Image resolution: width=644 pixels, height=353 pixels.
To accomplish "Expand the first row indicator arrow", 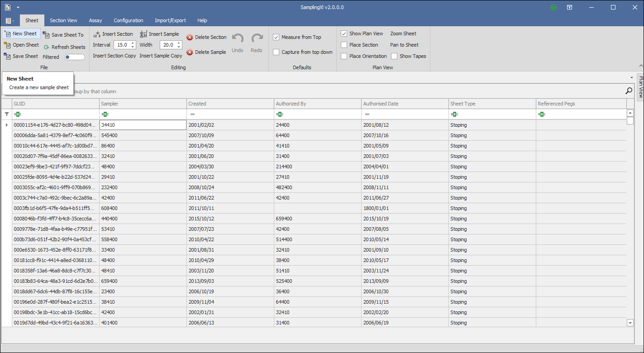I will click(x=6, y=125).
